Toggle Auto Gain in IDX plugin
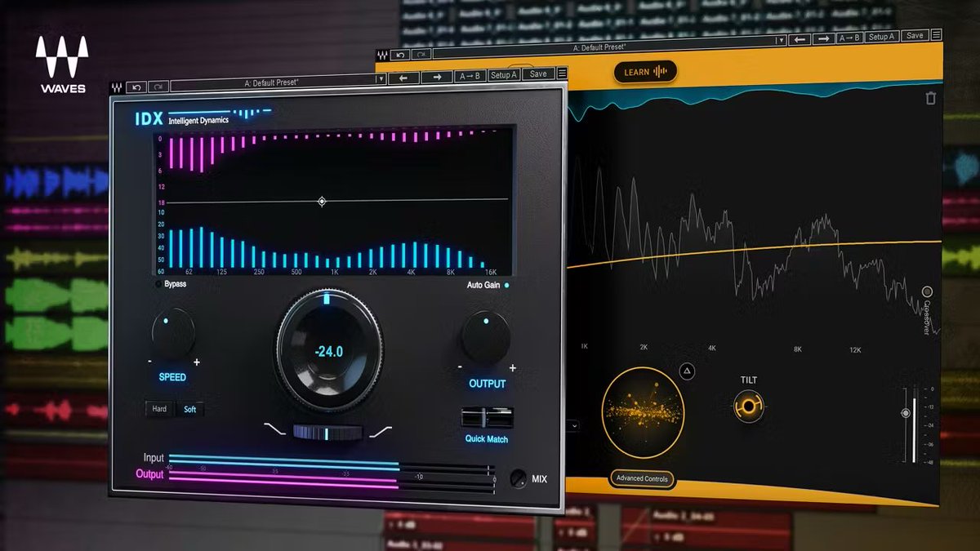 tap(488, 285)
